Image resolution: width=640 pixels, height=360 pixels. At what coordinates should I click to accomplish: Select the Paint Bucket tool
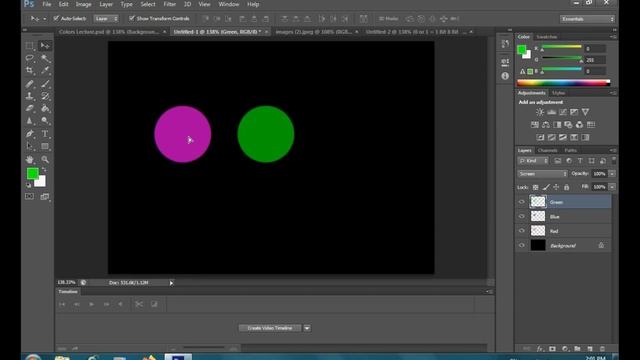coord(45,109)
